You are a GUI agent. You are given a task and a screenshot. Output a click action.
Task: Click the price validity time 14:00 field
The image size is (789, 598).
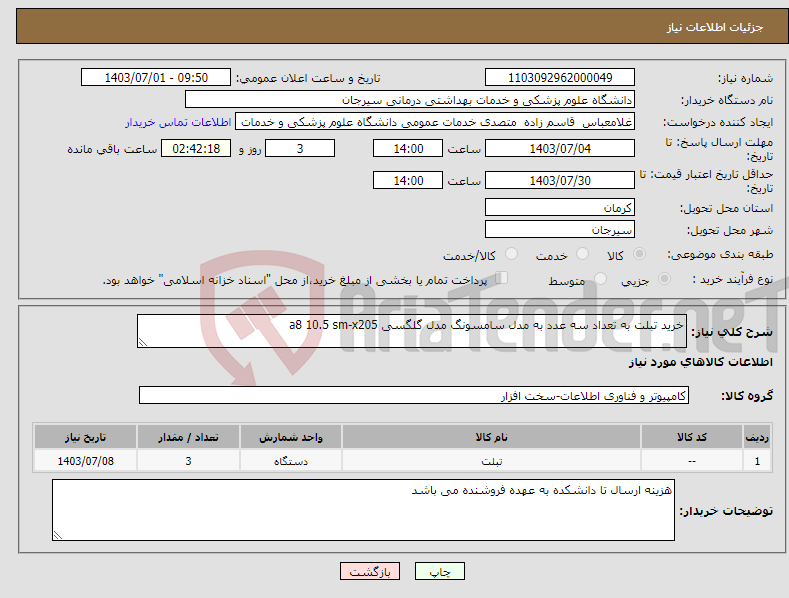click(408, 180)
